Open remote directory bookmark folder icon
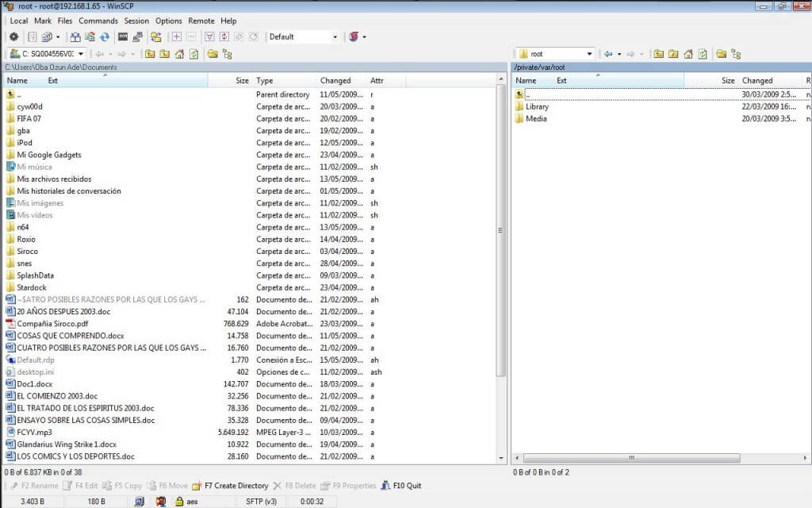This screenshot has width=812, height=508. [721, 54]
